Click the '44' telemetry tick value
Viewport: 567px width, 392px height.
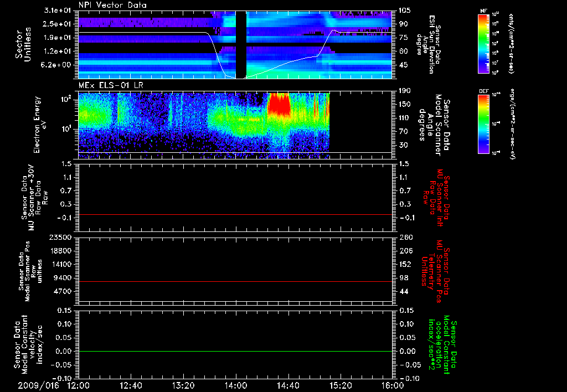[x=404, y=291]
